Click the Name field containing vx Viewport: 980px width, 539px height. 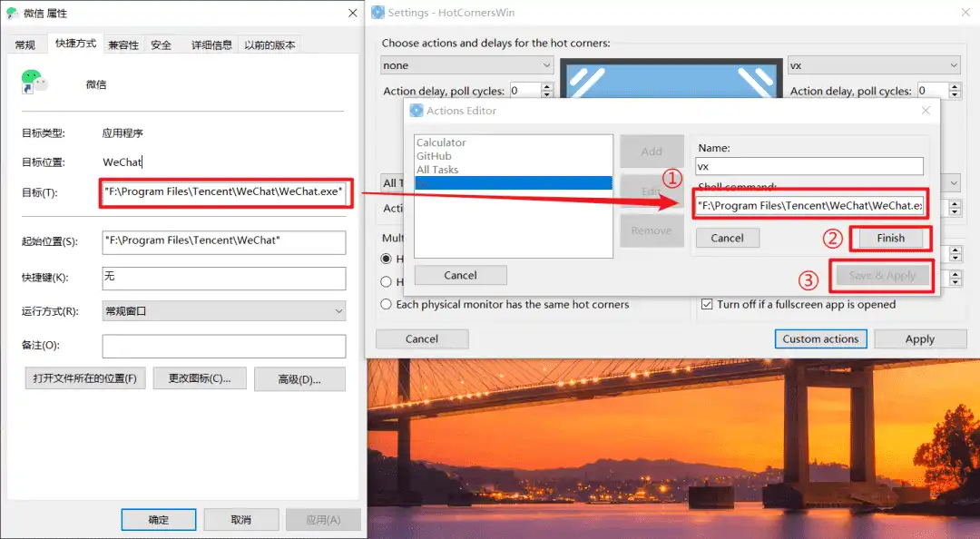[x=809, y=166]
